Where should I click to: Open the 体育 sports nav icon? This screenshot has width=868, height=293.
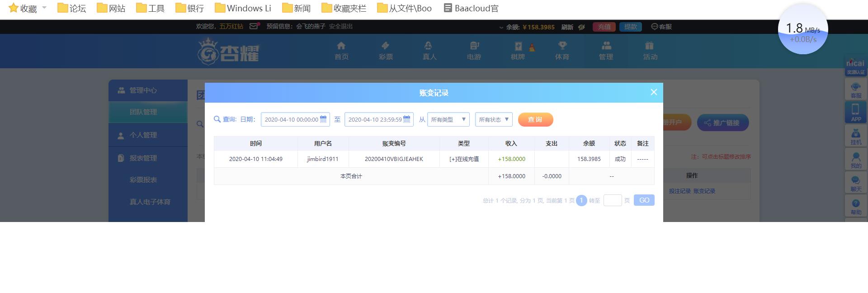[562, 51]
